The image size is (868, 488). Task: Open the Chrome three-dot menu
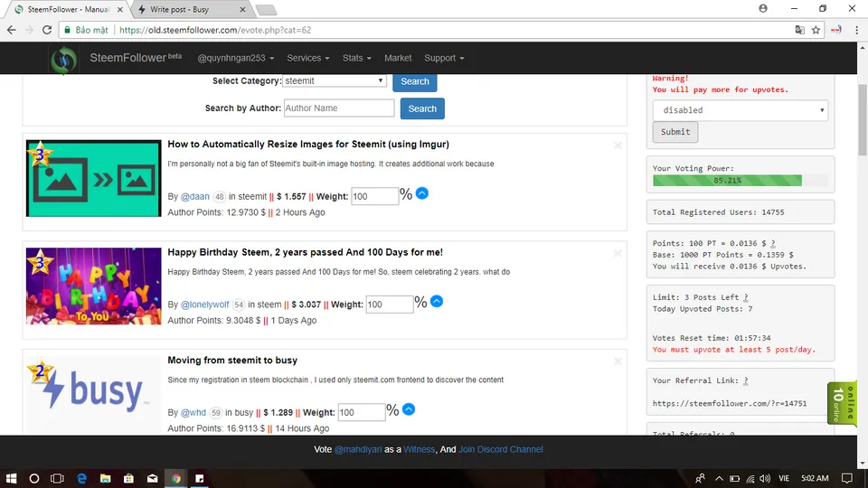(x=856, y=30)
